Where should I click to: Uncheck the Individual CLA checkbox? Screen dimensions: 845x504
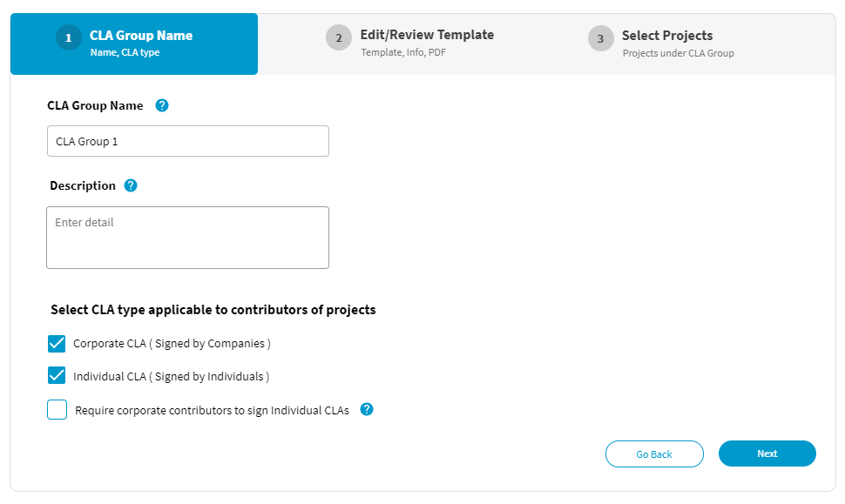pyautogui.click(x=57, y=376)
